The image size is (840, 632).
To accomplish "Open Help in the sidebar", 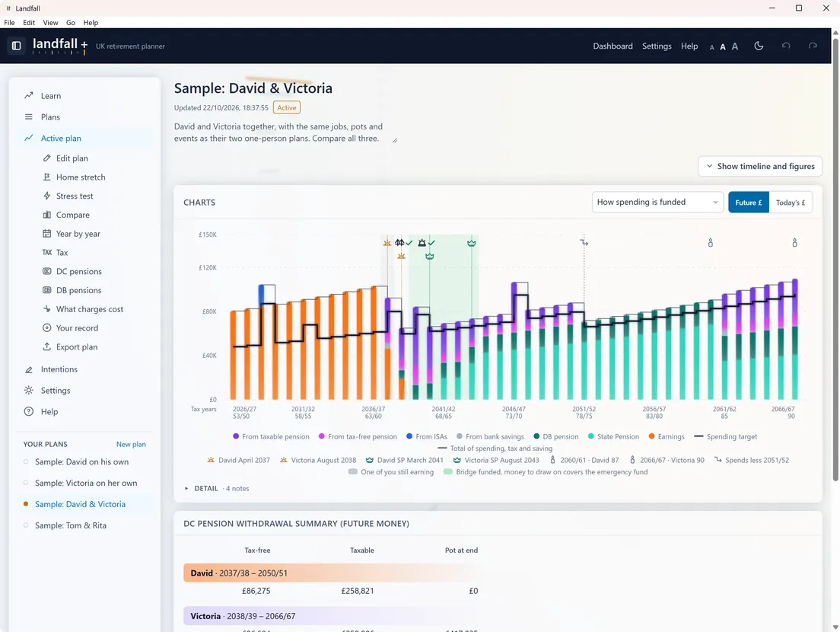I will click(x=84, y=412).
